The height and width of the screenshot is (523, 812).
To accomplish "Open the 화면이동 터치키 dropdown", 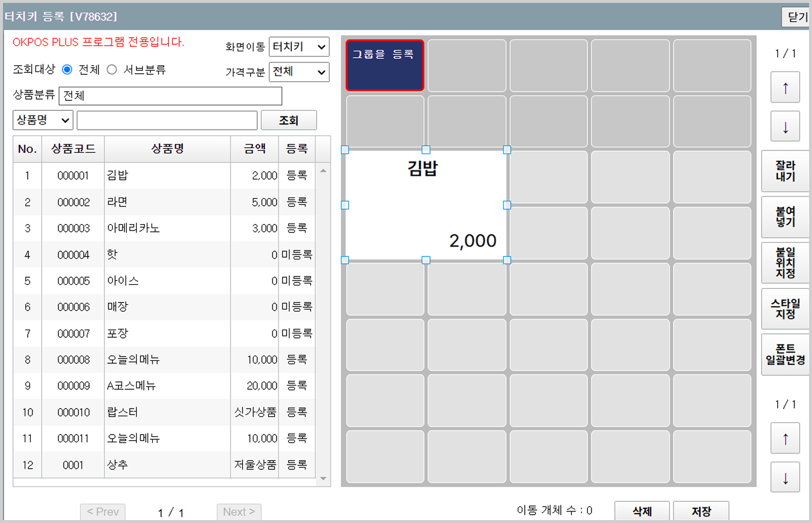I will tap(299, 47).
